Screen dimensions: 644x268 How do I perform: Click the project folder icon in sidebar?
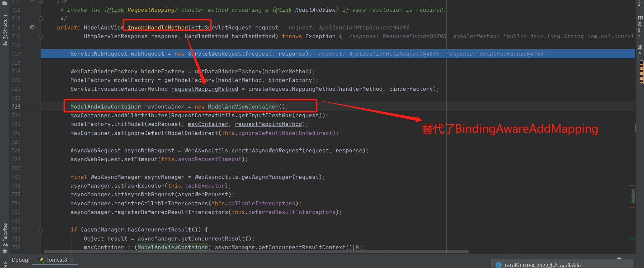click(x=5, y=3)
